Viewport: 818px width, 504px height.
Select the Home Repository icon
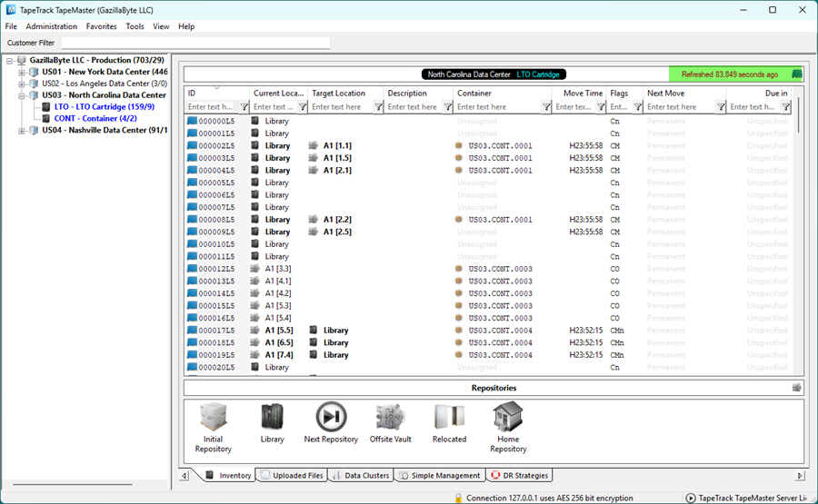(508, 417)
